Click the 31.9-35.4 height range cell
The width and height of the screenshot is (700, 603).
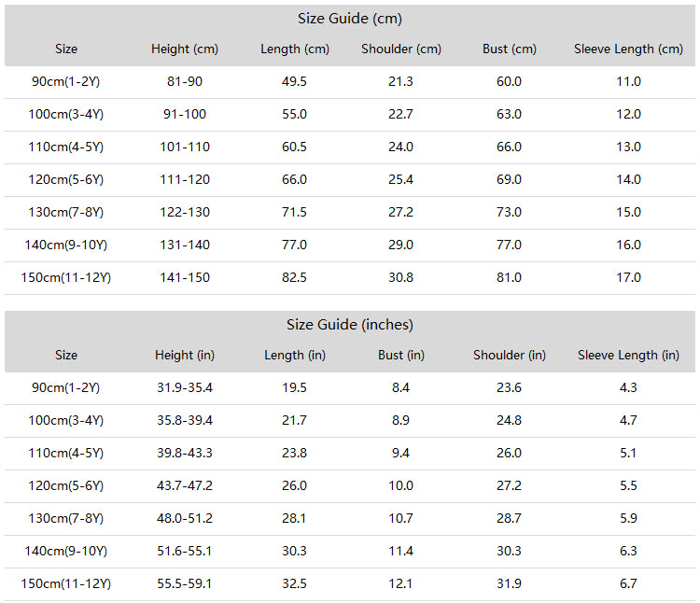pos(185,387)
